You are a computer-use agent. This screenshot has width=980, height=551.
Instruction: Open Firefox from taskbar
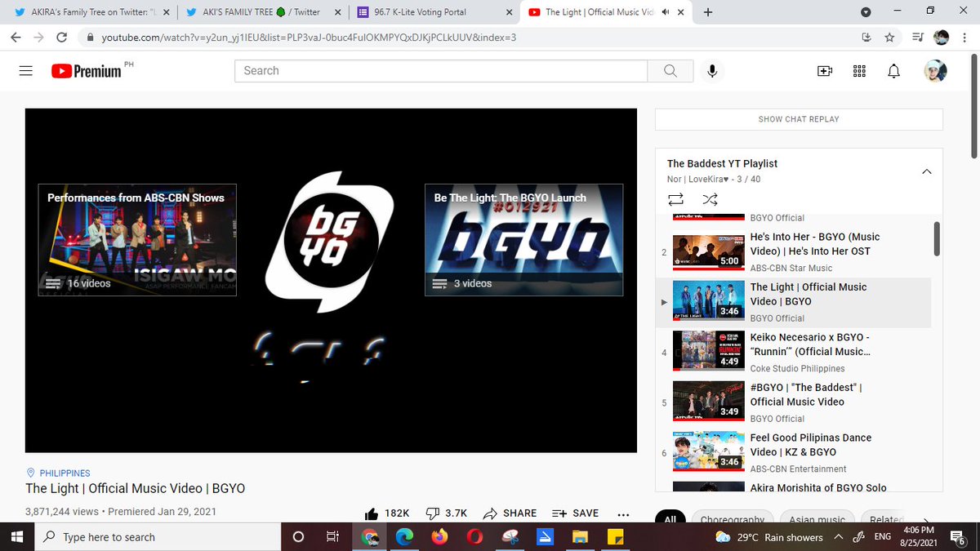tap(440, 537)
